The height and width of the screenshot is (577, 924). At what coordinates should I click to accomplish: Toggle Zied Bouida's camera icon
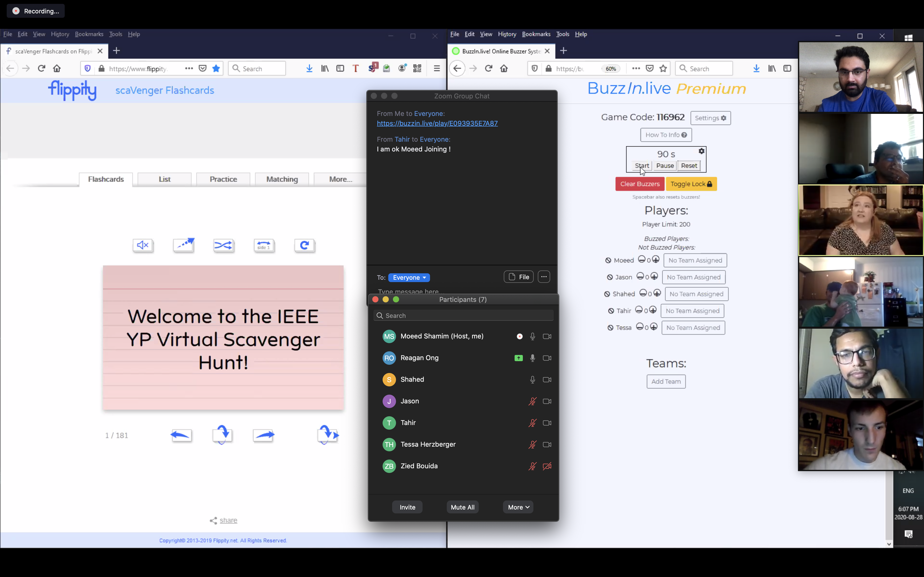(x=547, y=466)
